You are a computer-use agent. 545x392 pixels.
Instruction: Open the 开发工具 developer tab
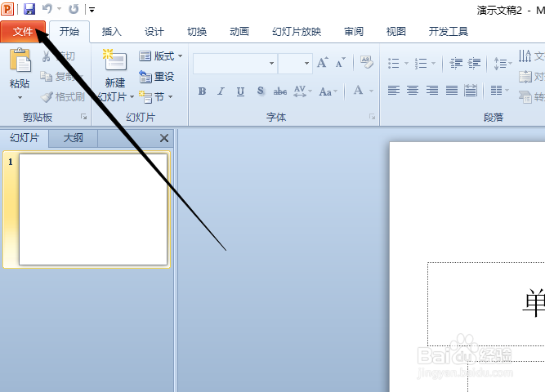(448, 32)
